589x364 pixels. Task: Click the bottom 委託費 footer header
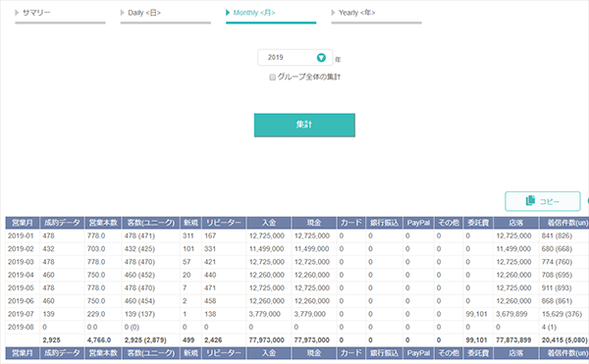478,353
